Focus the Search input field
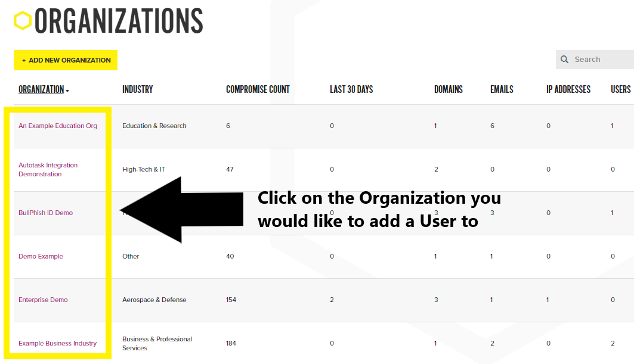The width and height of the screenshot is (634, 364). click(603, 60)
